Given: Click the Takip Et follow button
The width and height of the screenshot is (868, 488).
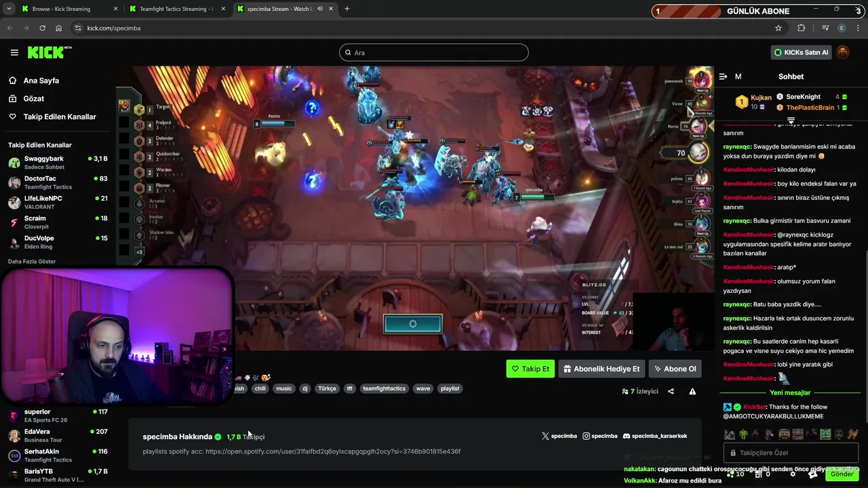Looking at the screenshot, I should (x=530, y=369).
